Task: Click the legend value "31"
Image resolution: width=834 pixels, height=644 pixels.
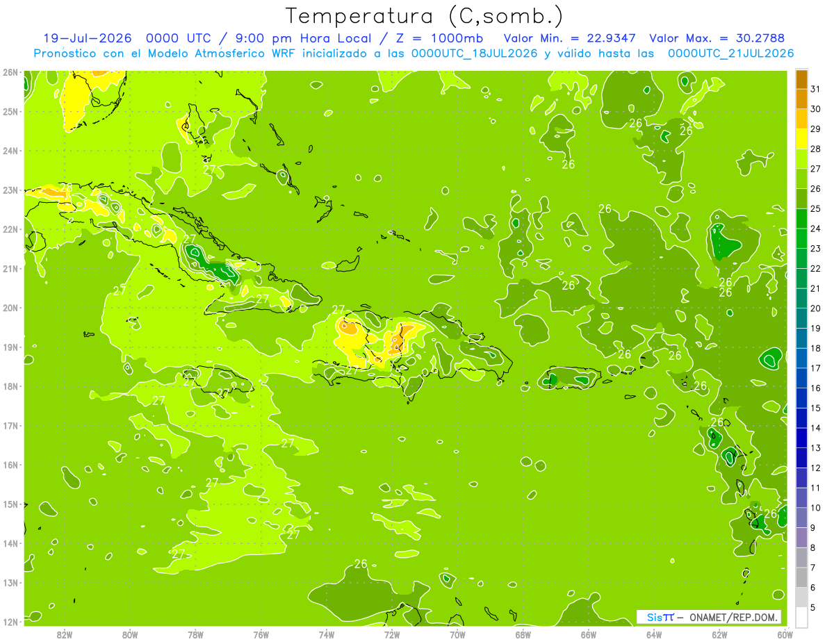Action: point(816,89)
